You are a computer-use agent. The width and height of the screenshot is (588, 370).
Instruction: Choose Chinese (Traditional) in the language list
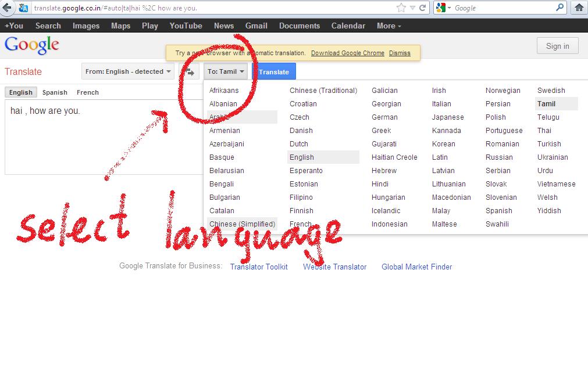[323, 91]
